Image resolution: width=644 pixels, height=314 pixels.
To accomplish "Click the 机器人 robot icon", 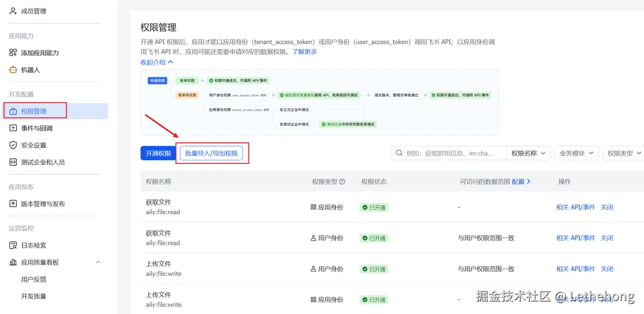I will click(x=13, y=70).
